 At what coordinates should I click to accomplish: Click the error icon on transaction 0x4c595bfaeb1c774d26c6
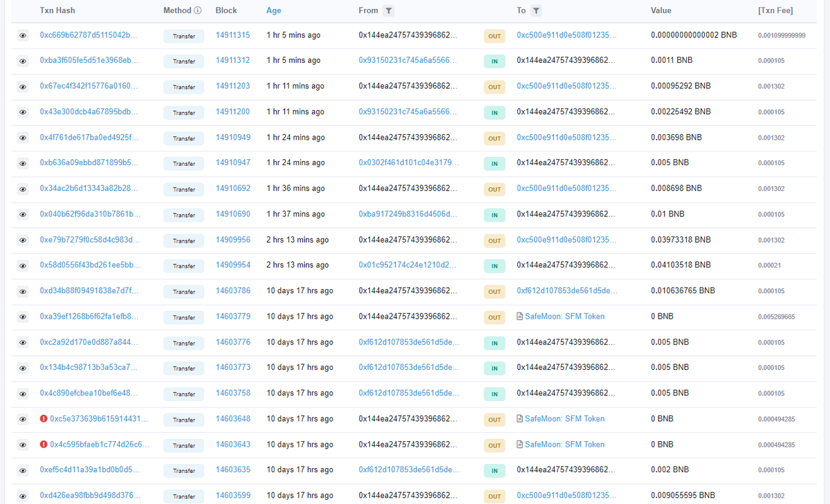pos(44,444)
